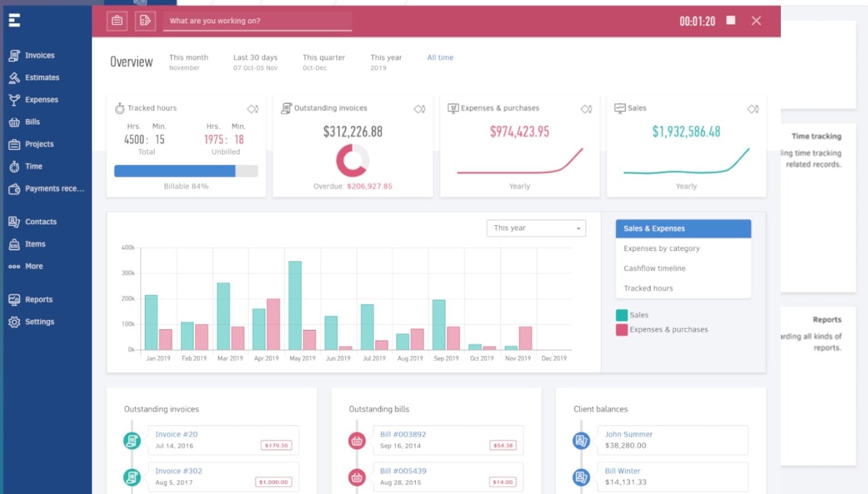Select Sales & Expenses chart view
The width and height of the screenshot is (868, 494).
coord(683,229)
